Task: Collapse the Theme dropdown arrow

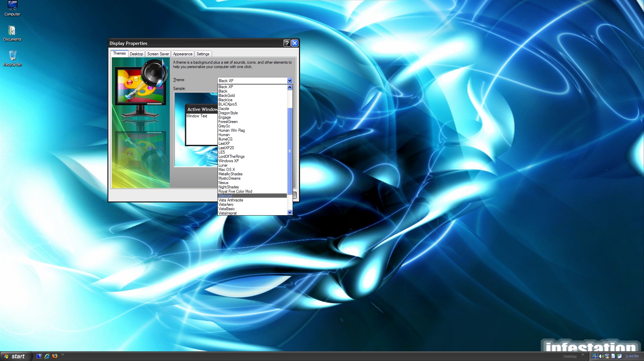Action: tap(290, 80)
